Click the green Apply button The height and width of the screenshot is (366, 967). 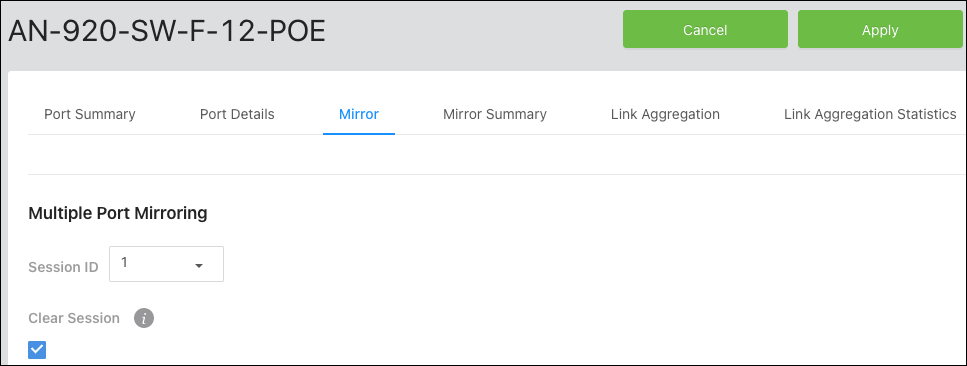[880, 29]
